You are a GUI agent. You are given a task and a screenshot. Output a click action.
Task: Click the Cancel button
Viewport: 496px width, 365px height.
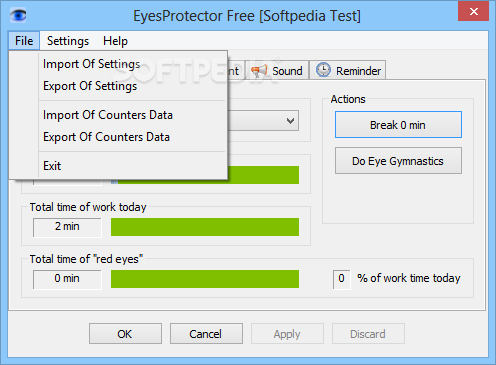206,333
